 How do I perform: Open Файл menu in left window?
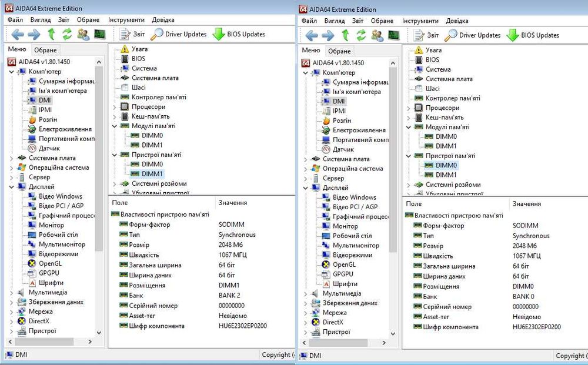[15, 20]
